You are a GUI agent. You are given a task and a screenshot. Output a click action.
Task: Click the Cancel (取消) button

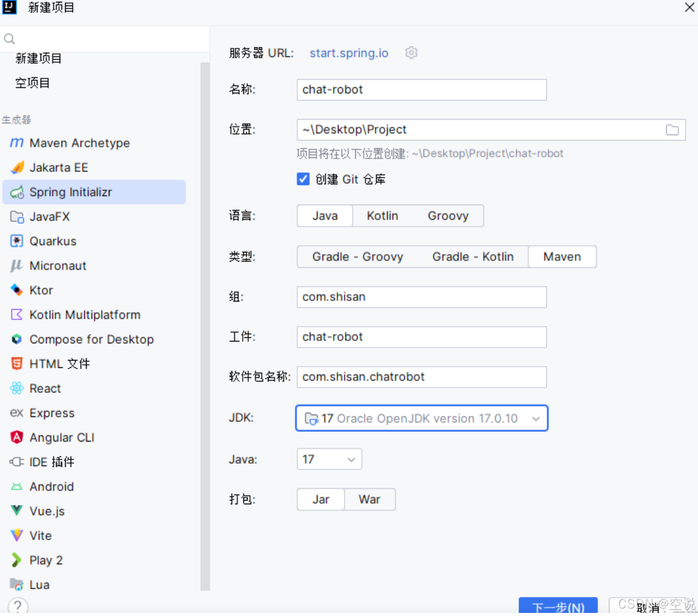(652, 606)
